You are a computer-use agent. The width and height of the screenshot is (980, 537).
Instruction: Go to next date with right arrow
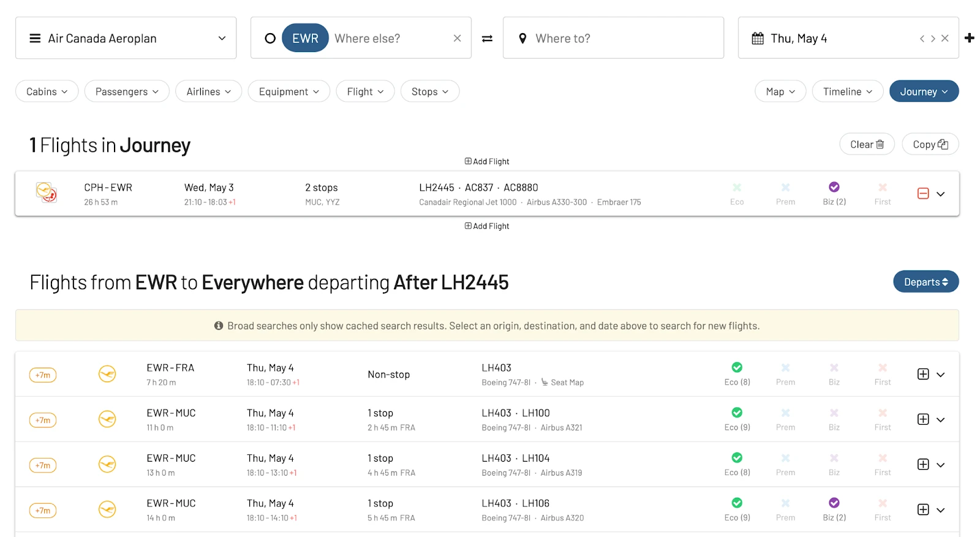[x=933, y=39]
